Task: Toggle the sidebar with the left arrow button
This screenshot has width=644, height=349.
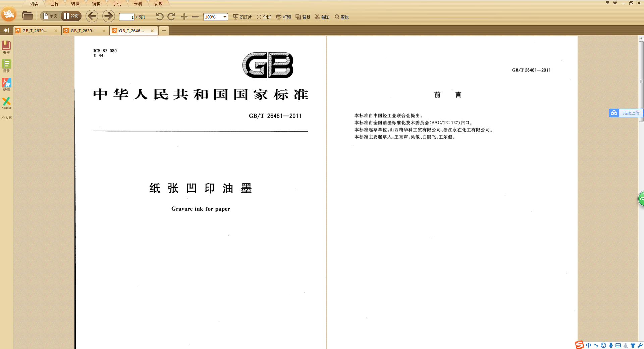Action: [x=6, y=31]
